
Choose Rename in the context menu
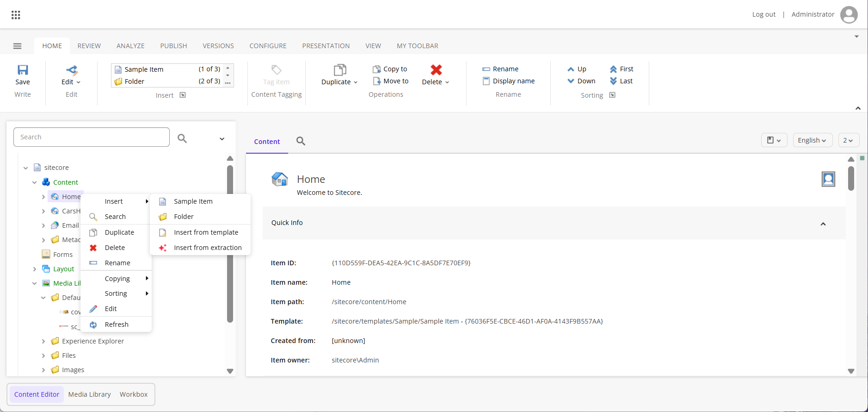116,263
